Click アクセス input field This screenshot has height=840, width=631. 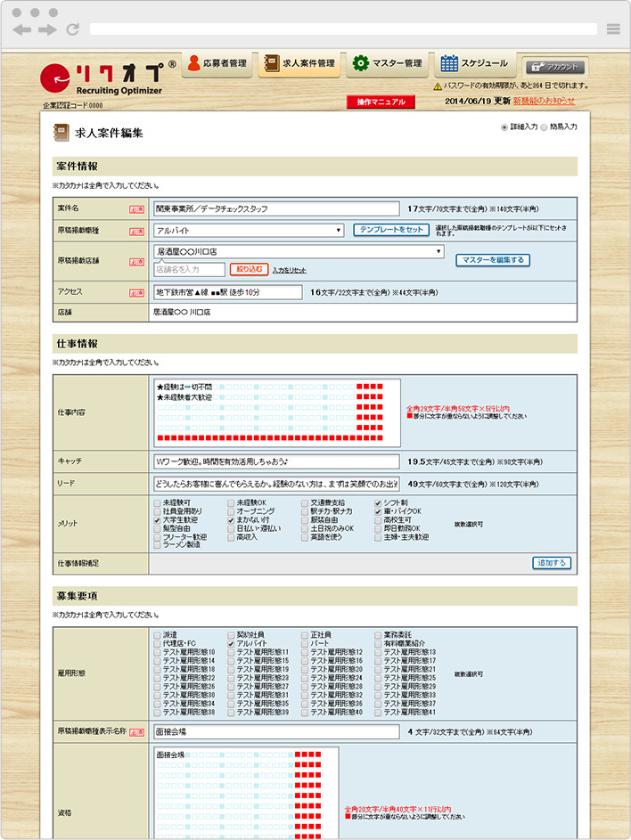(x=228, y=292)
